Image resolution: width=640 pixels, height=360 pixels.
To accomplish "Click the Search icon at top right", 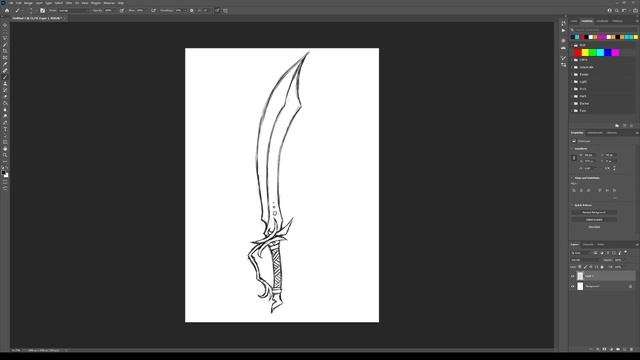I will tap(616, 11).
